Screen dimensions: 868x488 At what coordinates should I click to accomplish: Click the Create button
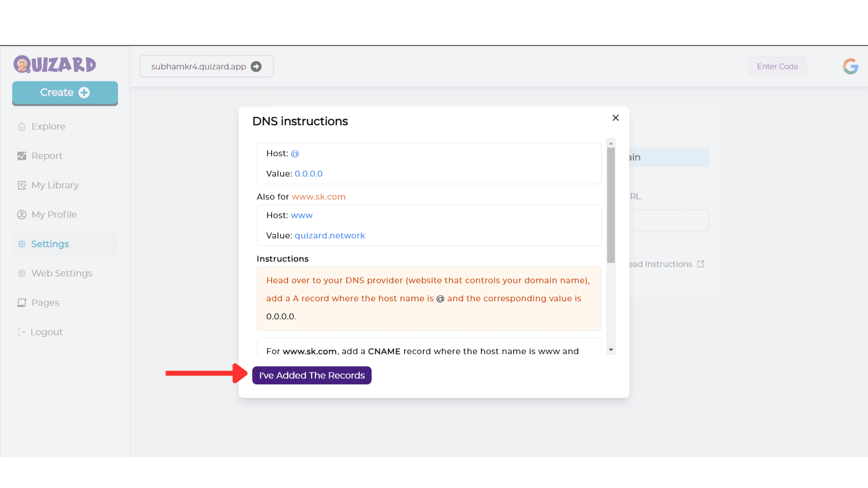click(x=65, y=93)
